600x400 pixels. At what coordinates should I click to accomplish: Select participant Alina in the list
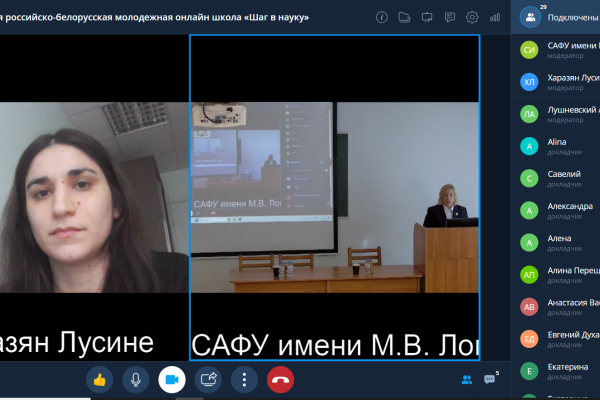(557, 146)
